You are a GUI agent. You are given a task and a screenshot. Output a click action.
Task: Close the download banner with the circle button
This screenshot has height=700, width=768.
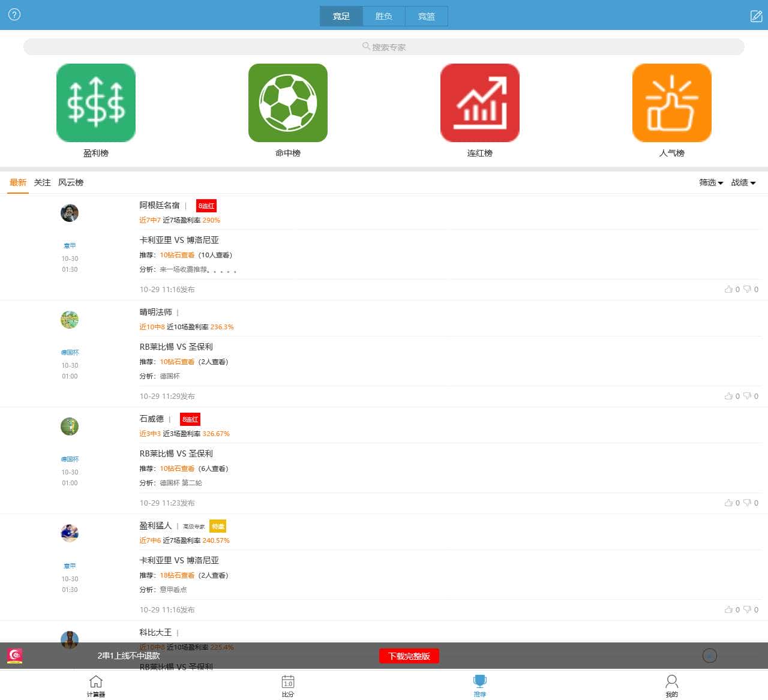[x=710, y=656]
